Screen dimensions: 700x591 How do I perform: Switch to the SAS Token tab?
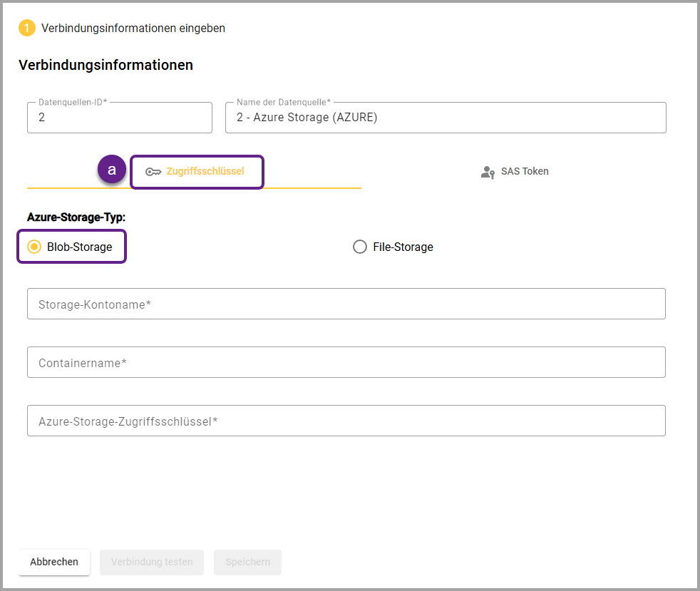[x=524, y=171]
